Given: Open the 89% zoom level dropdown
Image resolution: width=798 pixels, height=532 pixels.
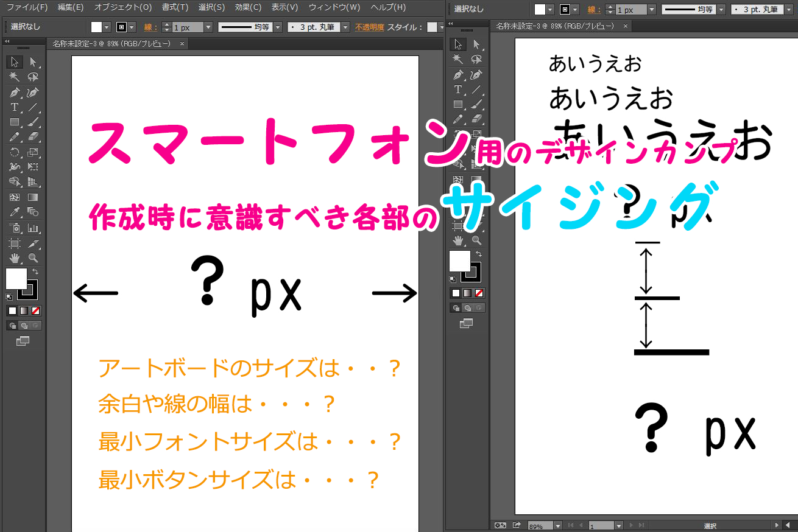Looking at the screenshot, I should pos(557,525).
